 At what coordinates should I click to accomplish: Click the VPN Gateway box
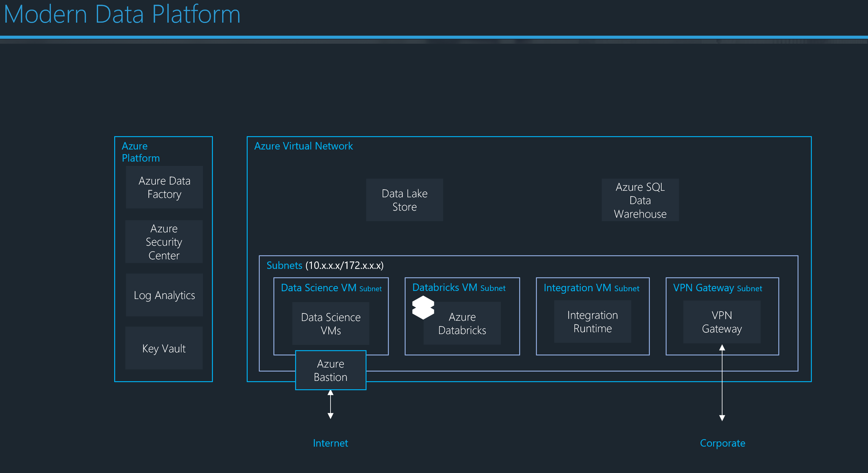coord(722,322)
